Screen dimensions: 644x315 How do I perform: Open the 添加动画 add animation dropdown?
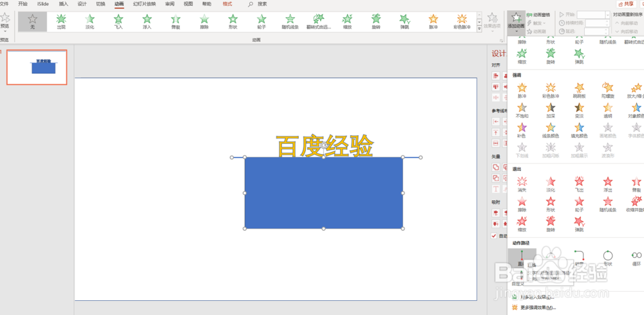516,22
